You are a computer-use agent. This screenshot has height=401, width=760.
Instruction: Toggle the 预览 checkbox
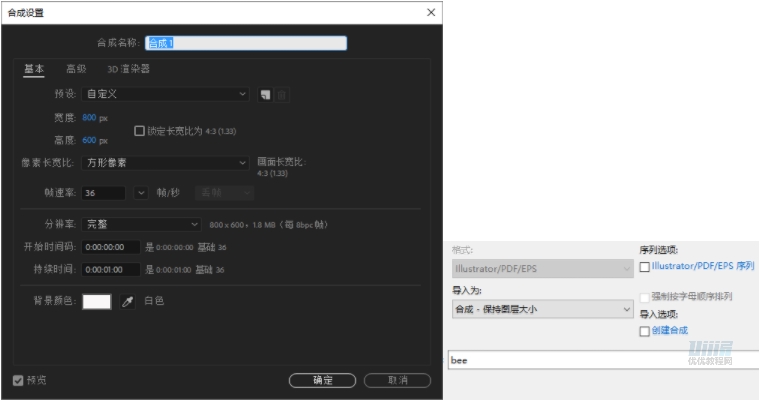point(18,381)
